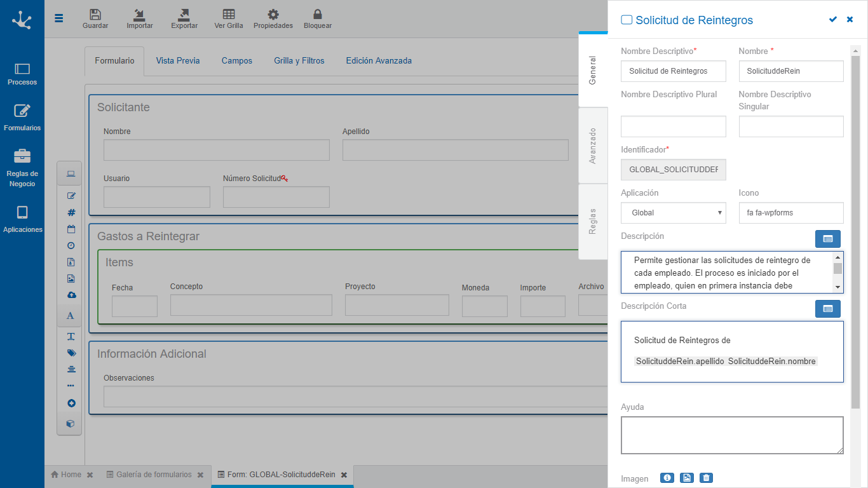Click the Solicitante Nombre field on the form
Image resolution: width=868 pixels, height=488 pixels.
(217, 150)
